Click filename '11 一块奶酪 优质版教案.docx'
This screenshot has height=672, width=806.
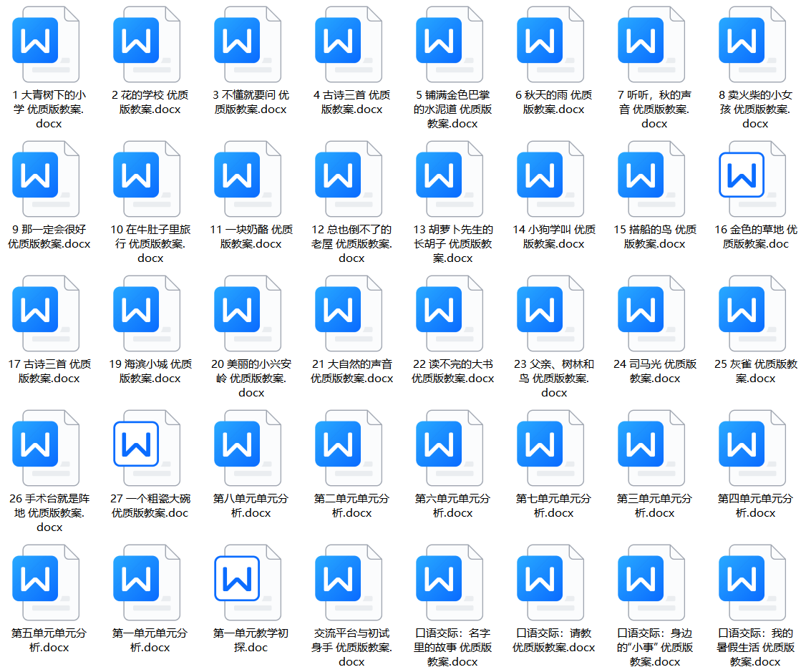pos(251,237)
